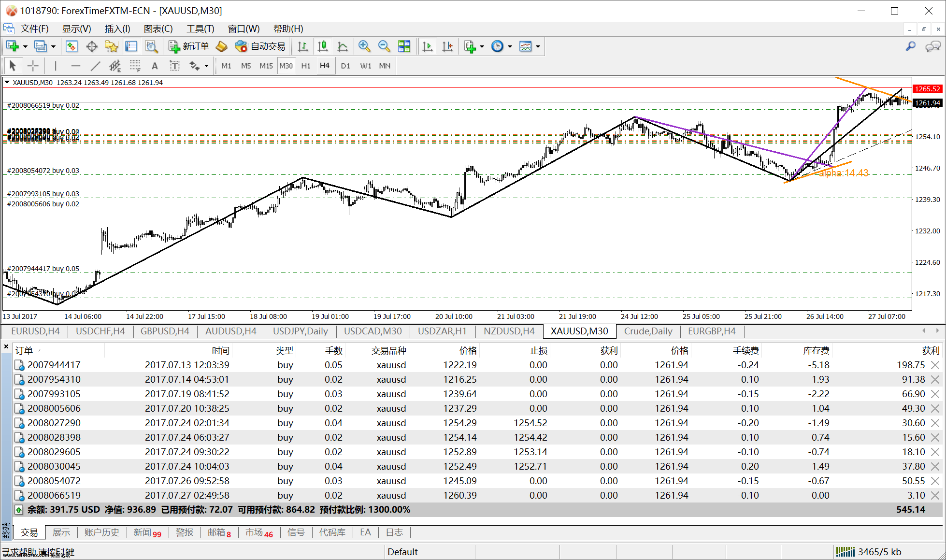This screenshot has height=560, width=946.
Task: Select the text label tool
Action: pyautogui.click(x=174, y=66)
